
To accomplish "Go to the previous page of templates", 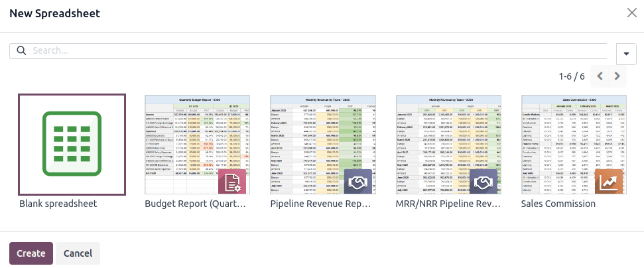I will pyautogui.click(x=600, y=76).
